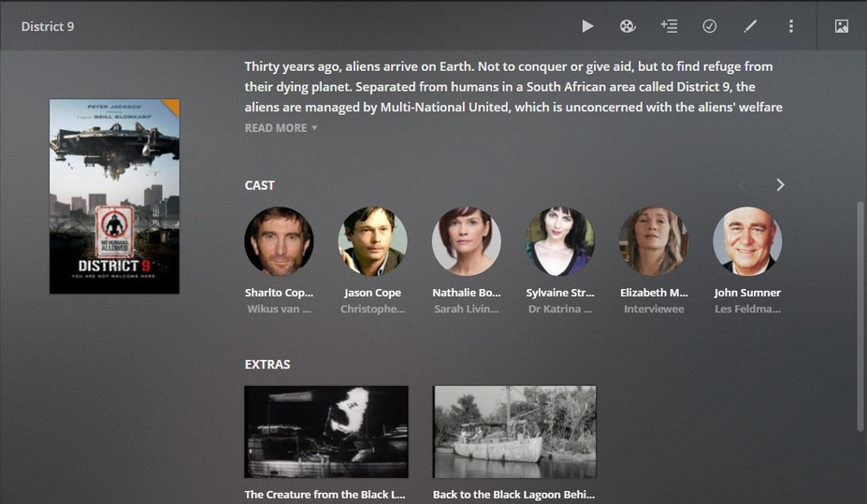Show previous cast members arrow

(x=743, y=185)
